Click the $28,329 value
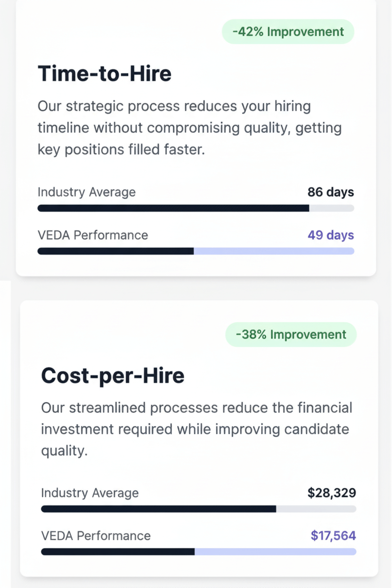This screenshot has height=588, width=392. pyautogui.click(x=332, y=493)
